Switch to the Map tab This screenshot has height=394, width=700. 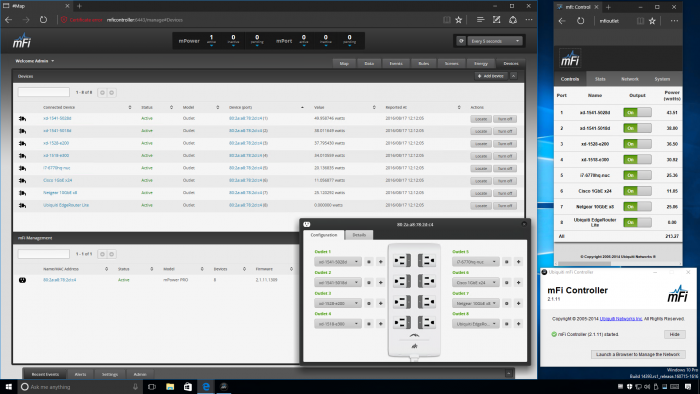[344, 63]
